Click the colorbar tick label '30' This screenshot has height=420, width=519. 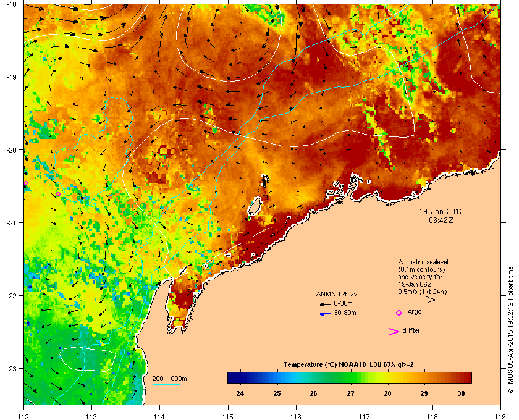(461, 393)
